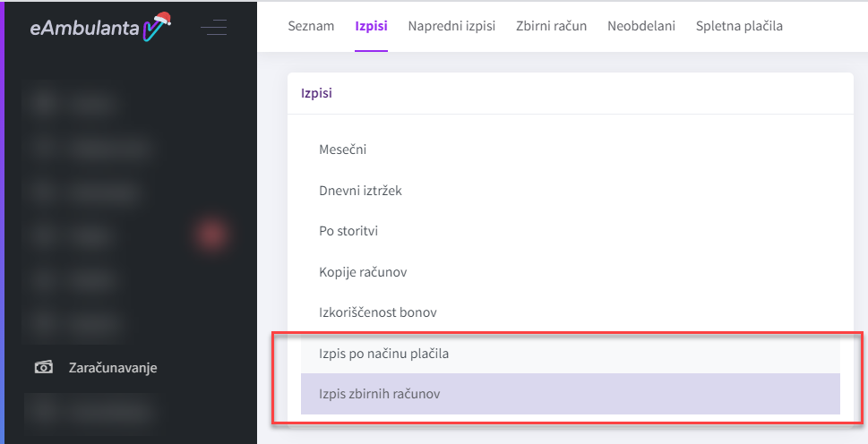Click the cash icon beside Zaračunavanje
This screenshot has height=444, width=868.
click(44, 367)
